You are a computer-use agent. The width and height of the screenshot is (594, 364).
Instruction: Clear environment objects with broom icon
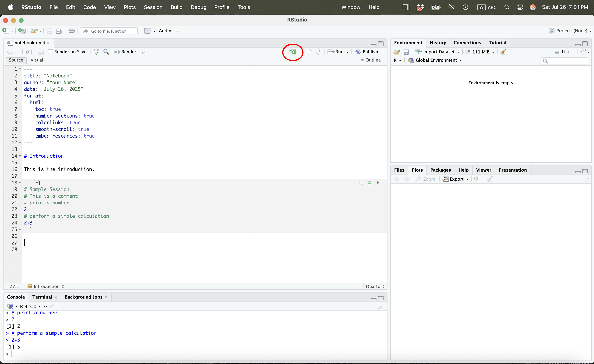pyautogui.click(x=503, y=52)
